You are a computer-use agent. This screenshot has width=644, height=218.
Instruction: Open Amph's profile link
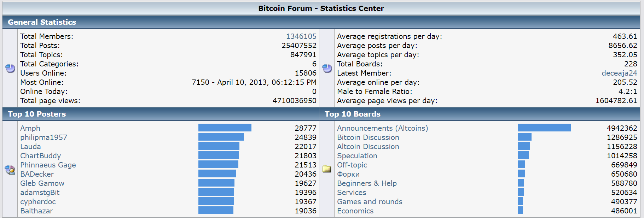click(30, 128)
